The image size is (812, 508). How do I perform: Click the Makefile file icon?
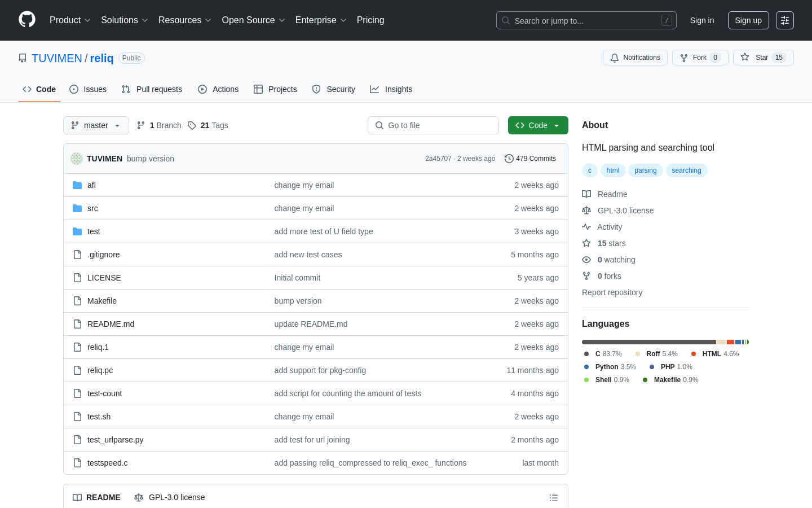click(x=77, y=301)
